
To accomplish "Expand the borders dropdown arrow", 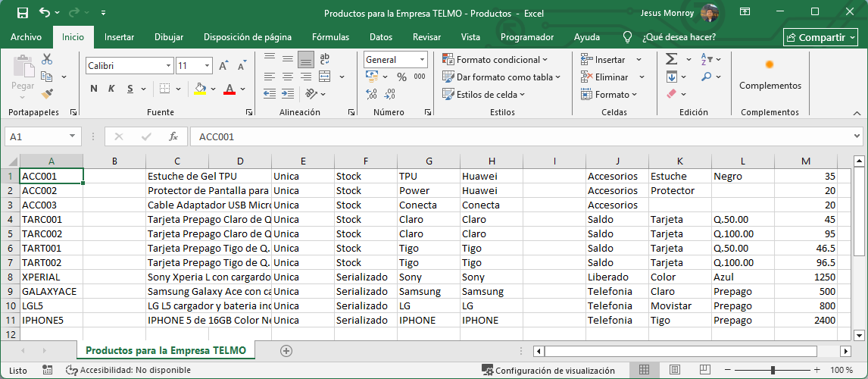I will (178, 89).
